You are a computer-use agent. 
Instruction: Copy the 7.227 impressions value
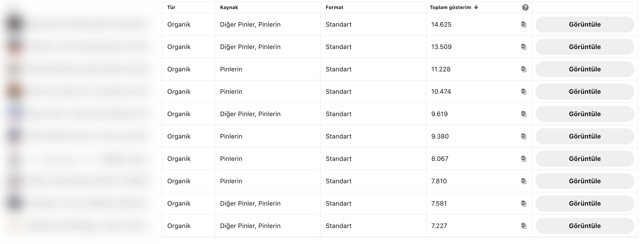pyautogui.click(x=524, y=226)
